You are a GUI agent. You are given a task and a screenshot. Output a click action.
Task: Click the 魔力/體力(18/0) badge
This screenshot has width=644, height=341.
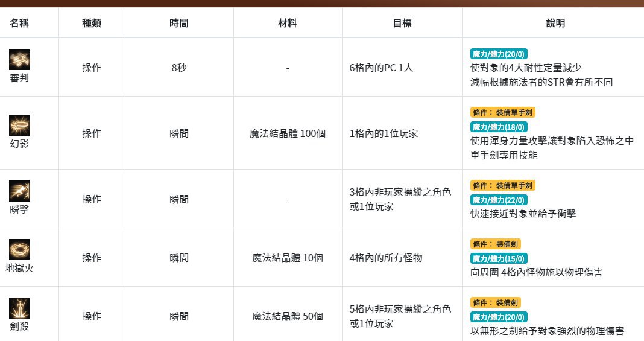499,127
